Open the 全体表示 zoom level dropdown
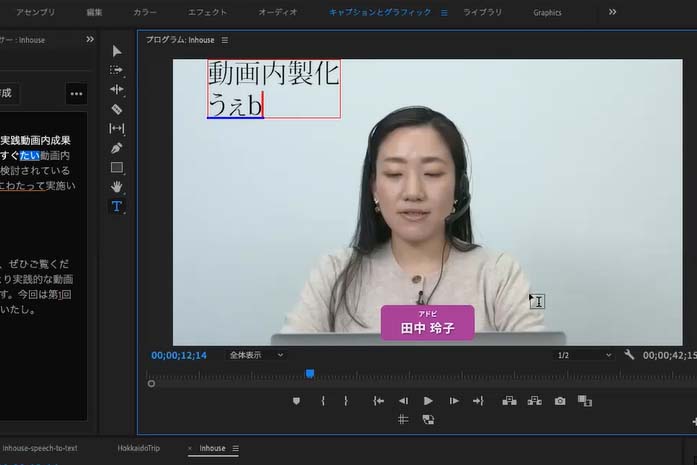This screenshot has width=697, height=465. (256, 355)
